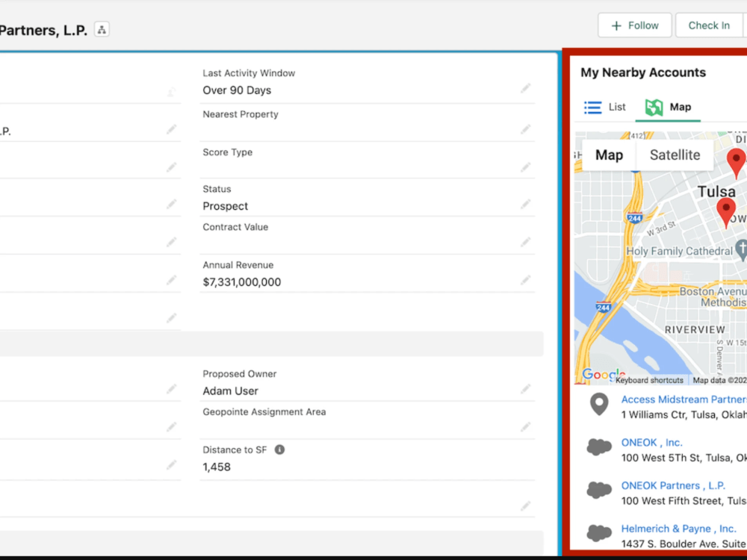Click the 'Over 90 Days' value
The width and height of the screenshot is (747, 560).
coord(237,90)
